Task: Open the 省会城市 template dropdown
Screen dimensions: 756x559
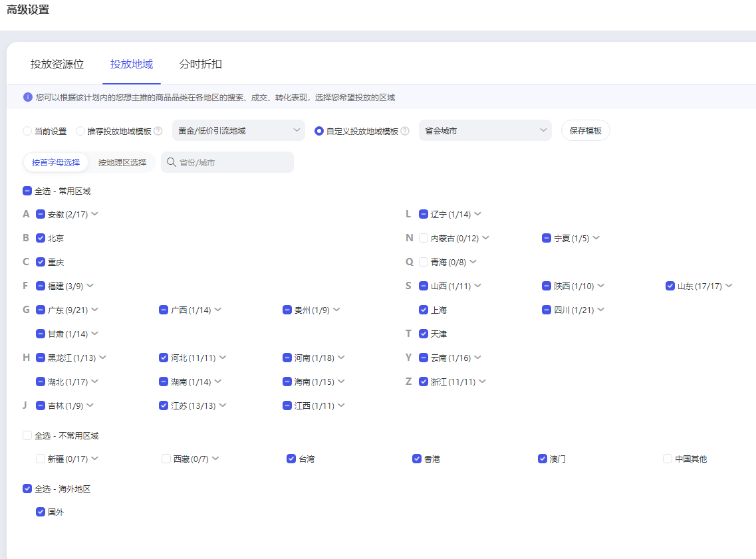Action: 485,131
